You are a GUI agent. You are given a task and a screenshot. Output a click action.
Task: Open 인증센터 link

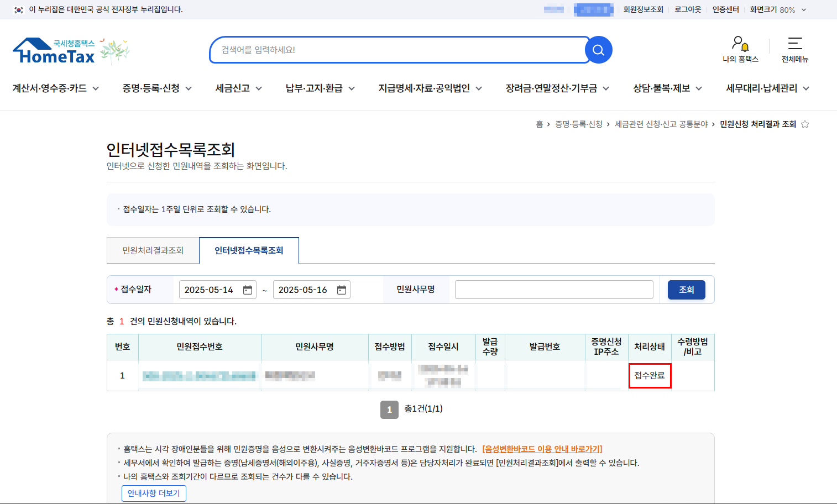[x=725, y=9]
